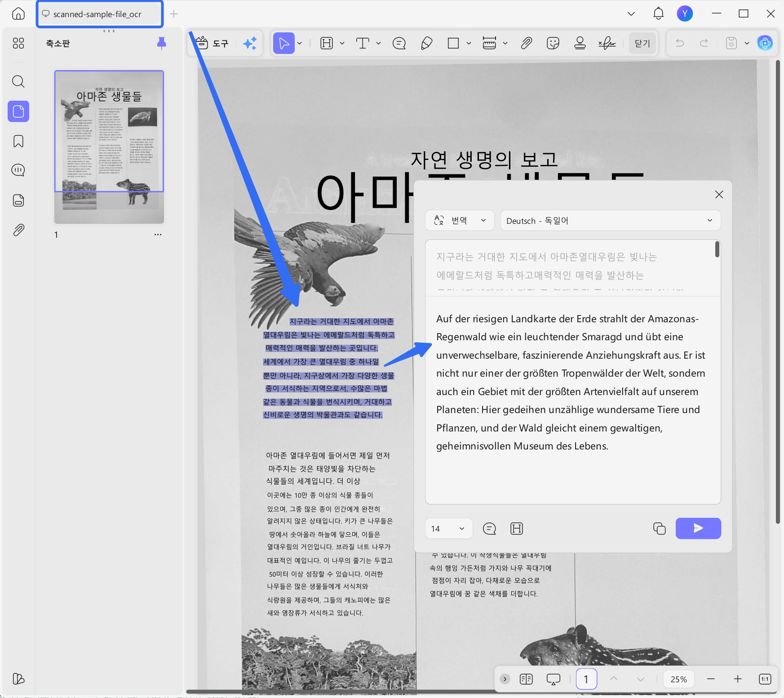Add a new tab with plus
784x698 pixels.
[174, 14]
